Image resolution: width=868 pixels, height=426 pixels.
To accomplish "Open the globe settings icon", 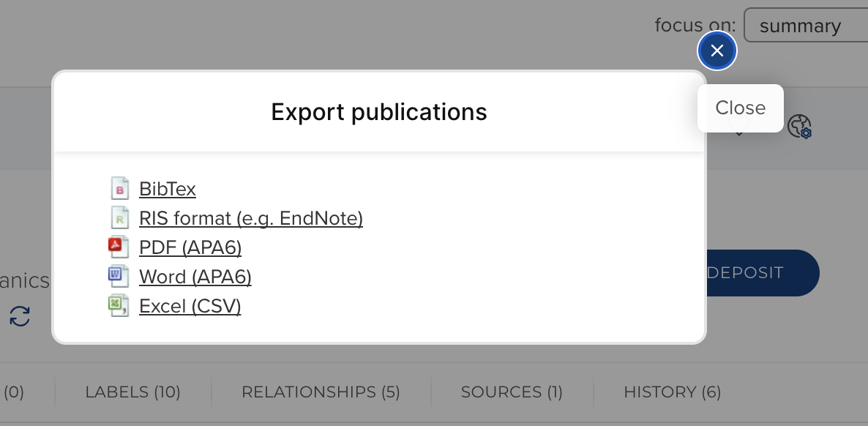I will point(799,127).
